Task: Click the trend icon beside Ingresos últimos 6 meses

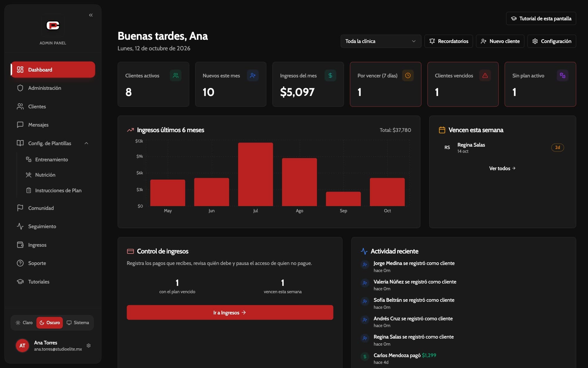Action: pos(130,130)
